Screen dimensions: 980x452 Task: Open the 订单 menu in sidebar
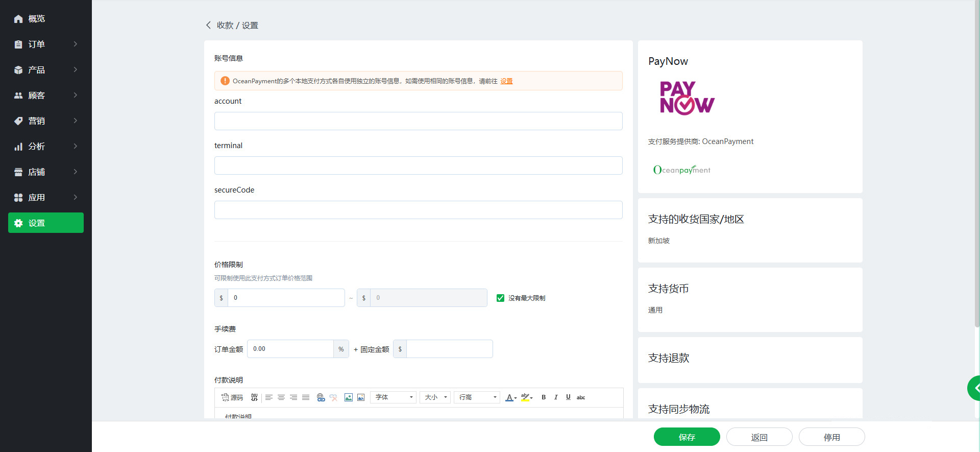click(46, 44)
